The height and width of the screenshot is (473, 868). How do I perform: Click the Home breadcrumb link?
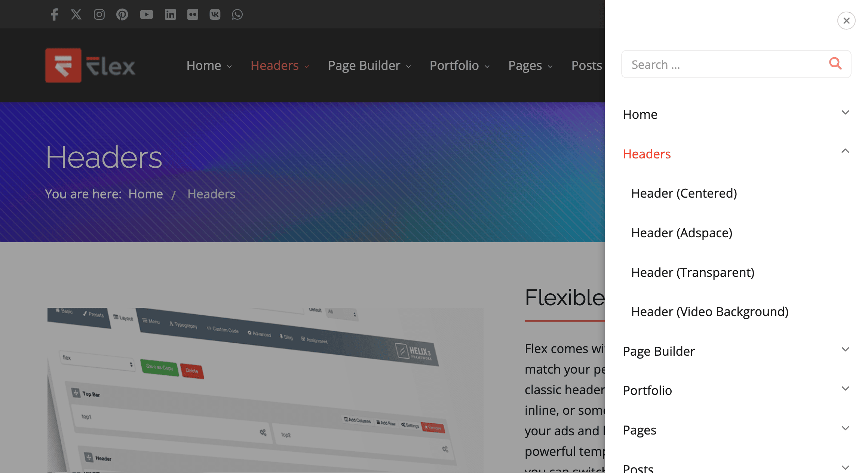pos(145,194)
